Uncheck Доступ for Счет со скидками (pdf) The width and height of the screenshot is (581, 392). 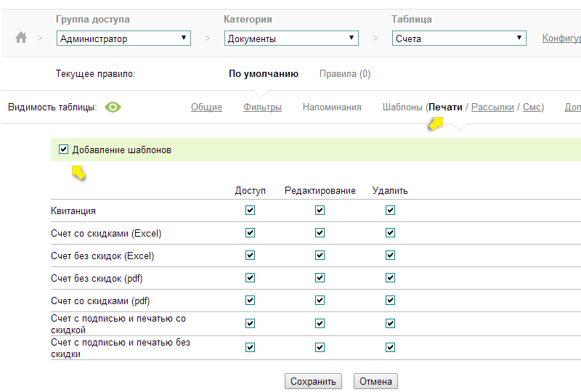pyautogui.click(x=251, y=301)
